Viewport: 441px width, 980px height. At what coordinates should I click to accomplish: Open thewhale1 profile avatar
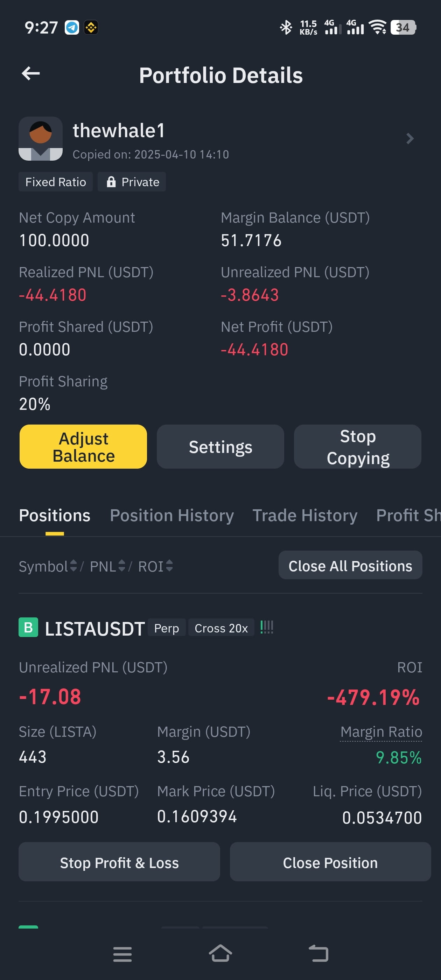[x=41, y=139]
